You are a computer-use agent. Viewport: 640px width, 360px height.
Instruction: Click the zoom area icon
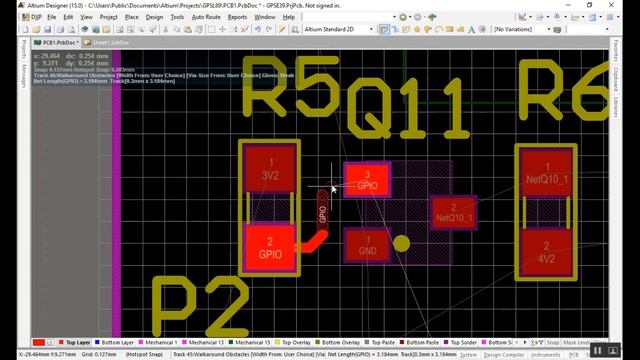tap(131, 29)
